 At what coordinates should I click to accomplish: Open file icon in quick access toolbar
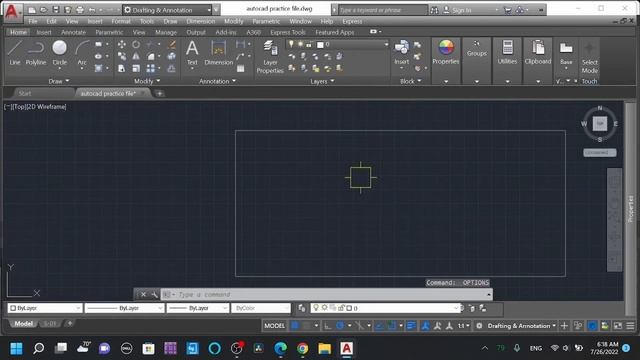pos(43,10)
